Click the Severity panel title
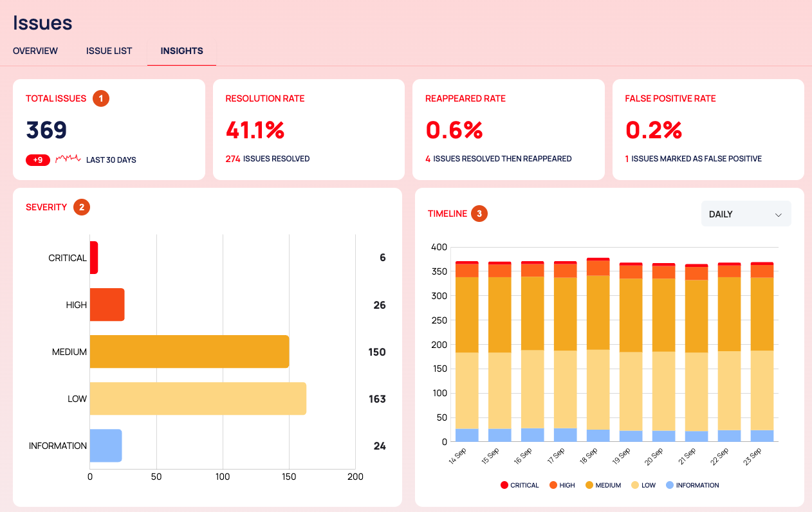 46,207
